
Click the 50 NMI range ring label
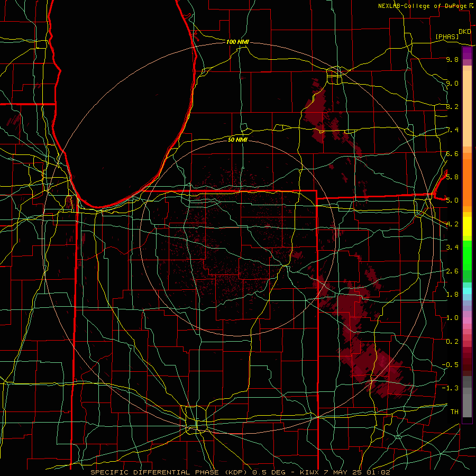(x=237, y=140)
